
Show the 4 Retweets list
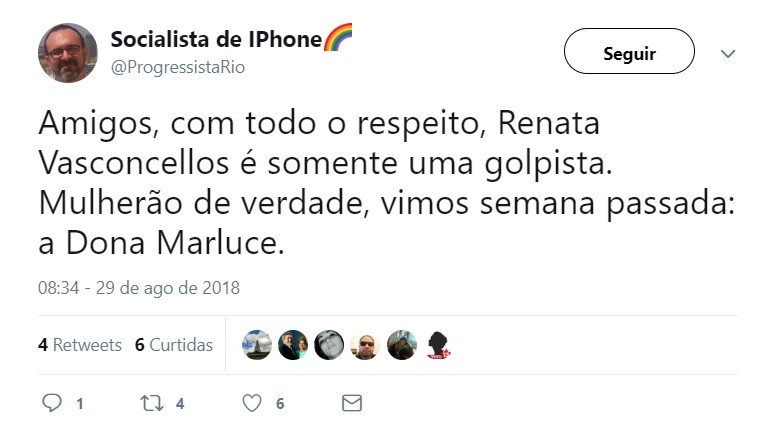[80, 345]
